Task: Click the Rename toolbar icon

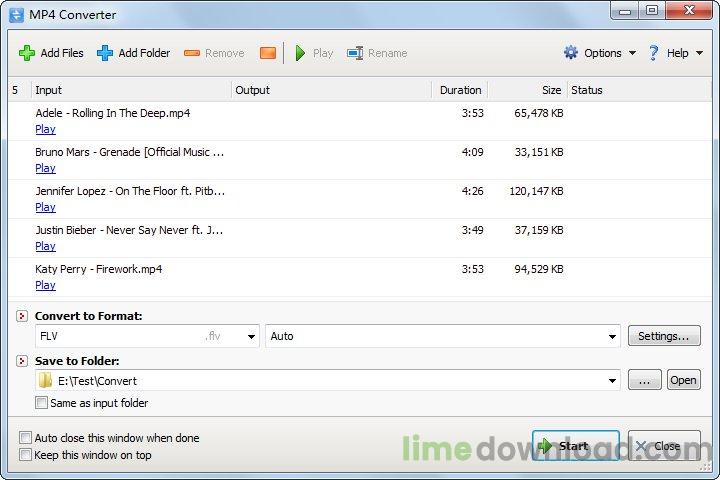Action: [x=355, y=53]
